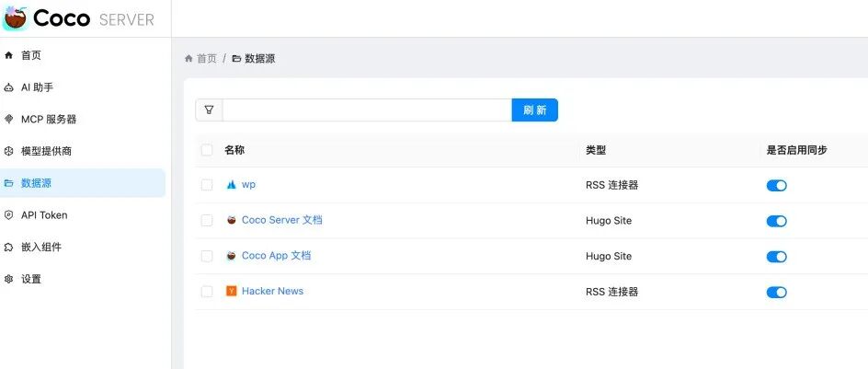Select the wp row checkbox

pos(207,185)
